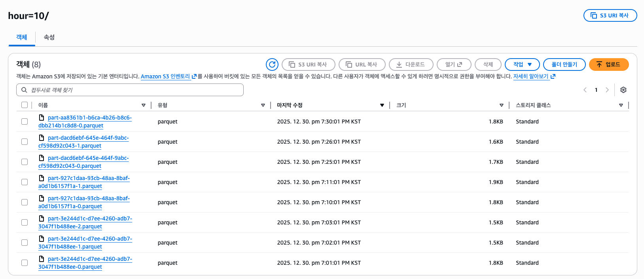Click the 폴더 만들기 button
Viewport: 644px width, 279px height.
564,65
